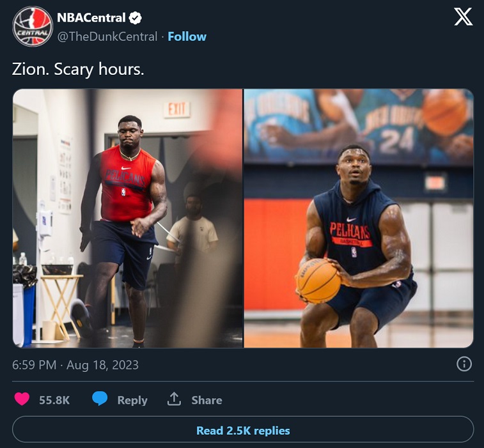Open the tweet info circle icon

tap(464, 364)
